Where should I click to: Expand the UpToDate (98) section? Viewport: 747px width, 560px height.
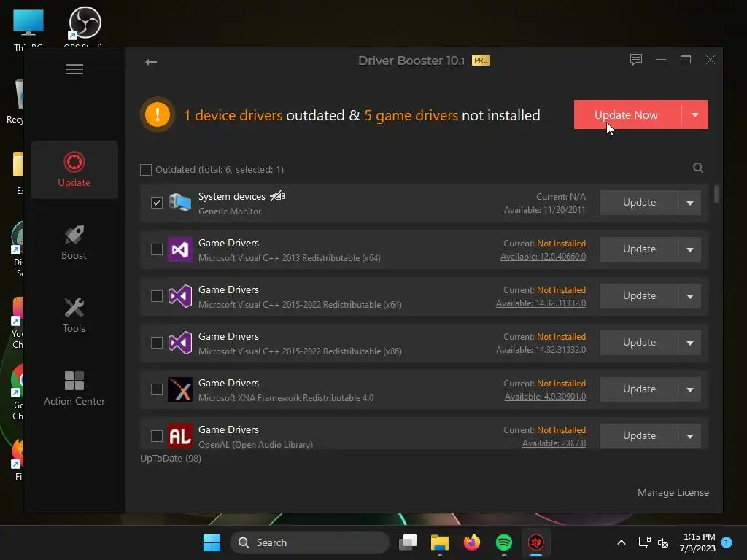coord(171,458)
